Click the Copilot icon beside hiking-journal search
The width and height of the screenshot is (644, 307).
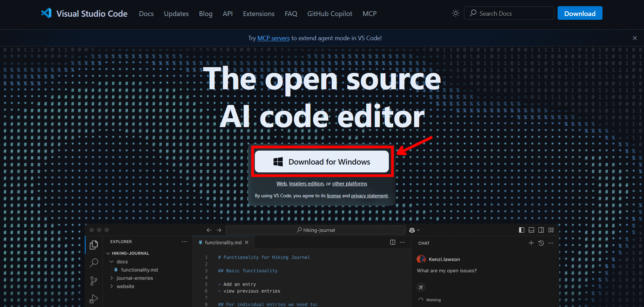(412, 230)
